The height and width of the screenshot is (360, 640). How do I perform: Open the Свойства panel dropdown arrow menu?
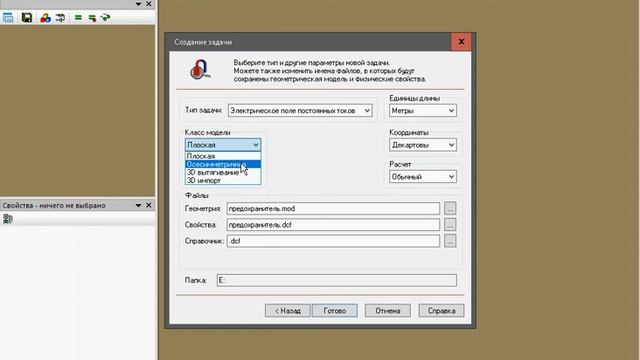(138, 205)
